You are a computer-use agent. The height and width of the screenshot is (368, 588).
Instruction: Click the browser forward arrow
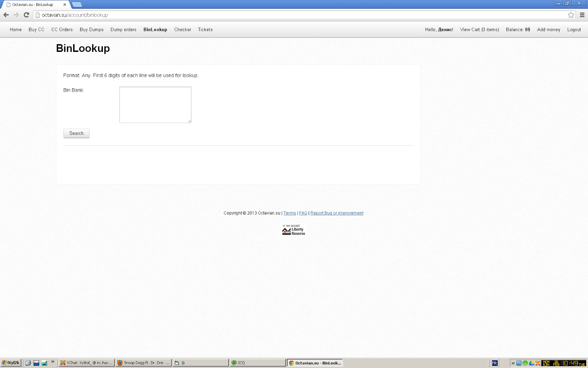[x=16, y=15]
